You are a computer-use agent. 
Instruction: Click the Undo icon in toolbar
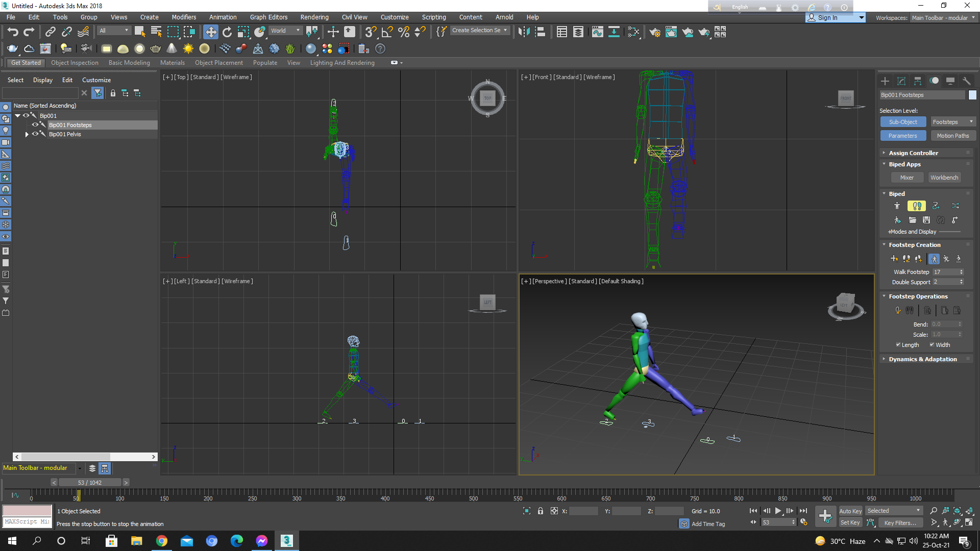[13, 32]
